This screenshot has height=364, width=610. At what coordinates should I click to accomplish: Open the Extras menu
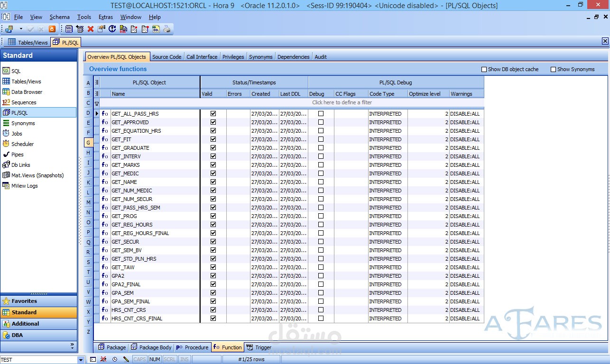point(106,17)
